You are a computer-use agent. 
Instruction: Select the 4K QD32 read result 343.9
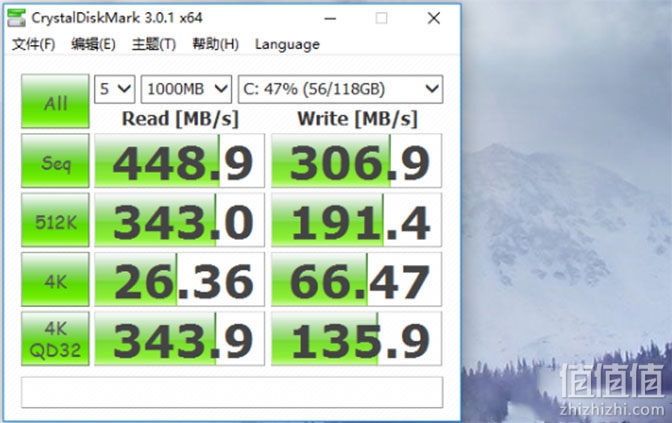coord(180,339)
